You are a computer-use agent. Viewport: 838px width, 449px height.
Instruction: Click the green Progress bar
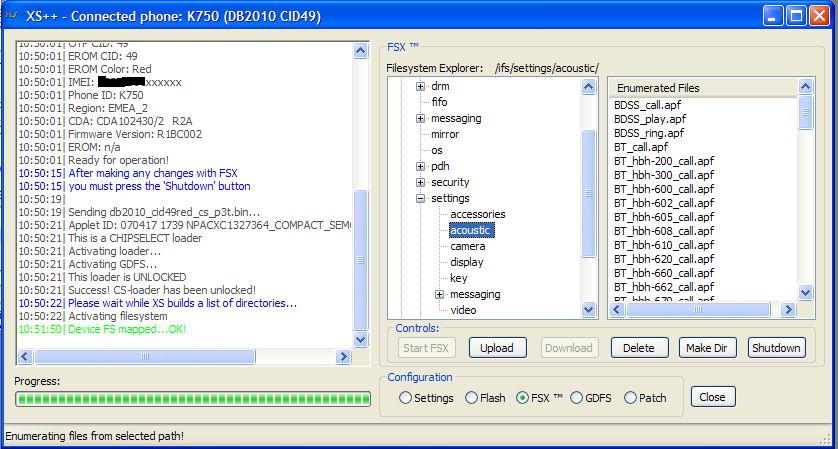pyautogui.click(x=193, y=399)
